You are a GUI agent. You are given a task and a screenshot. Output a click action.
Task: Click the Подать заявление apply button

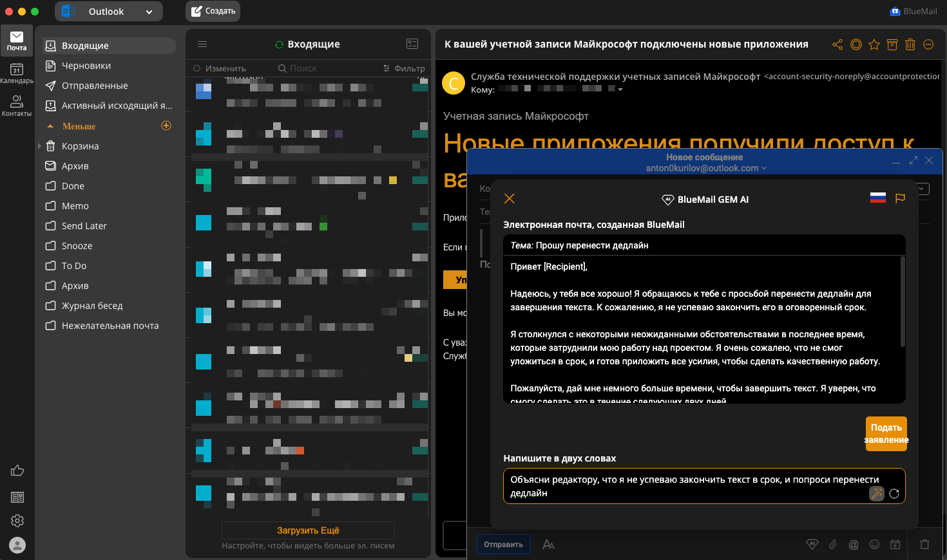[886, 434]
